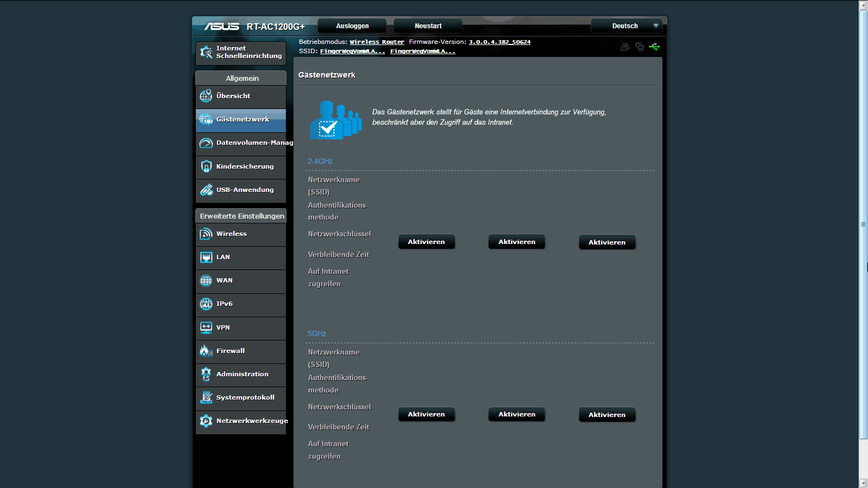
Task: Click the USB-Anwendung icon
Action: click(206, 190)
